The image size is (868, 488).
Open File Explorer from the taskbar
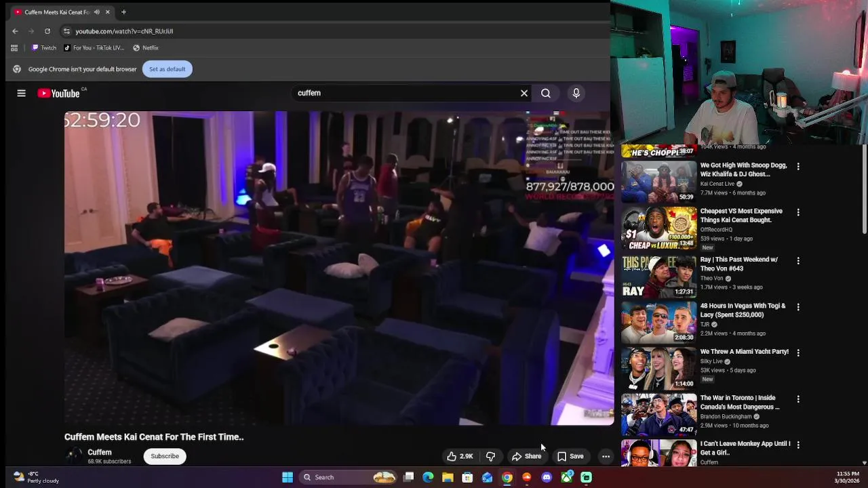tap(448, 478)
